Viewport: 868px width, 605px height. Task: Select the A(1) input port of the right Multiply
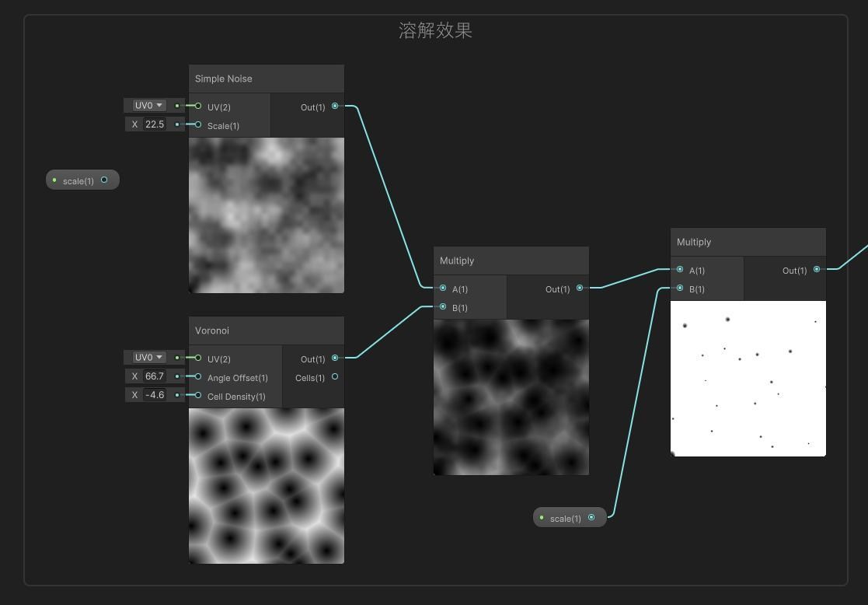pyautogui.click(x=681, y=270)
